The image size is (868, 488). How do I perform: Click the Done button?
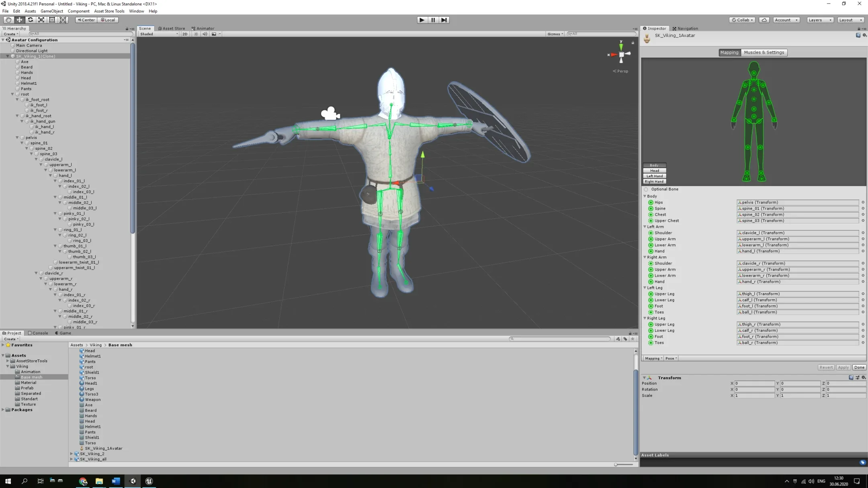859,368
